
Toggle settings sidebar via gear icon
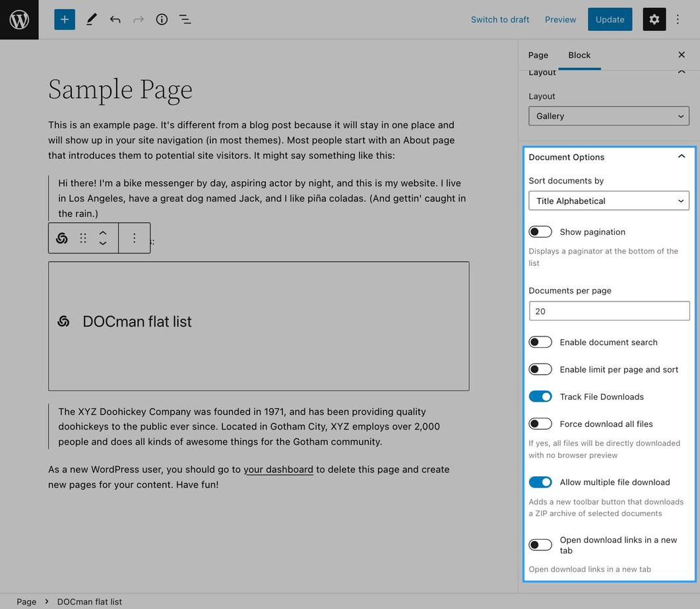click(654, 20)
